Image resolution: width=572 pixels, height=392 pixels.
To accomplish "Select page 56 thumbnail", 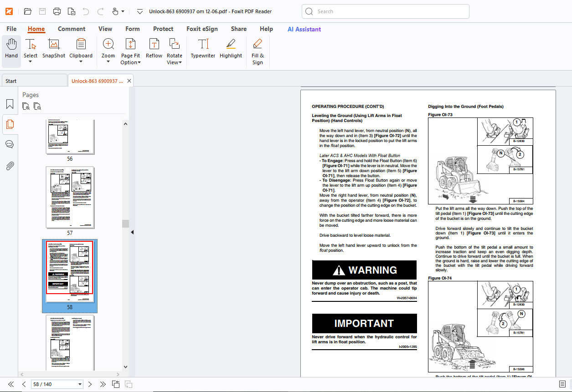I will 70,137.
